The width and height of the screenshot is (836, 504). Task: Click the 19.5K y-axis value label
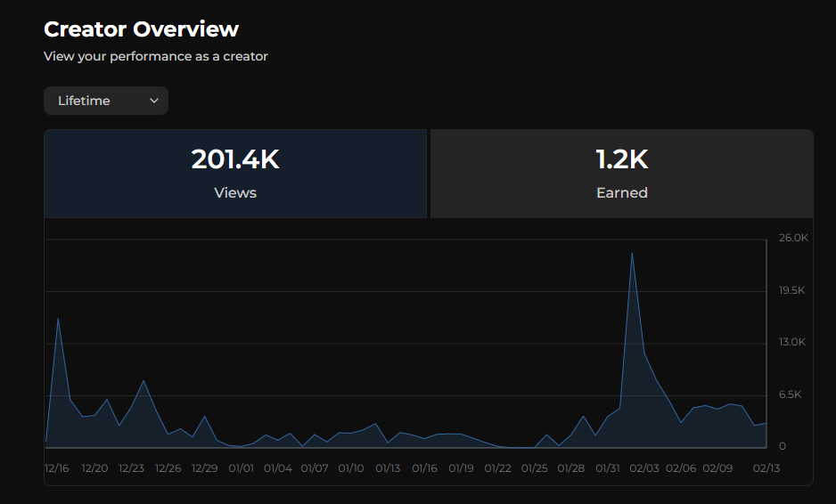[793, 290]
